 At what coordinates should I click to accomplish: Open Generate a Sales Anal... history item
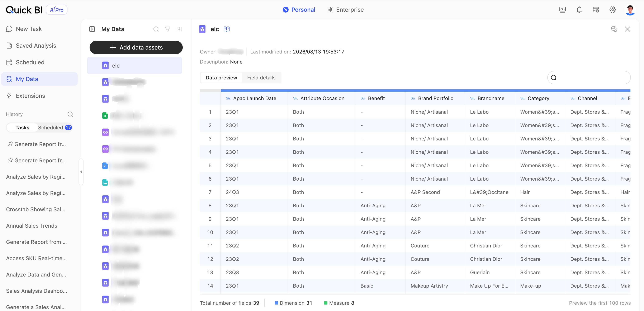click(36, 307)
